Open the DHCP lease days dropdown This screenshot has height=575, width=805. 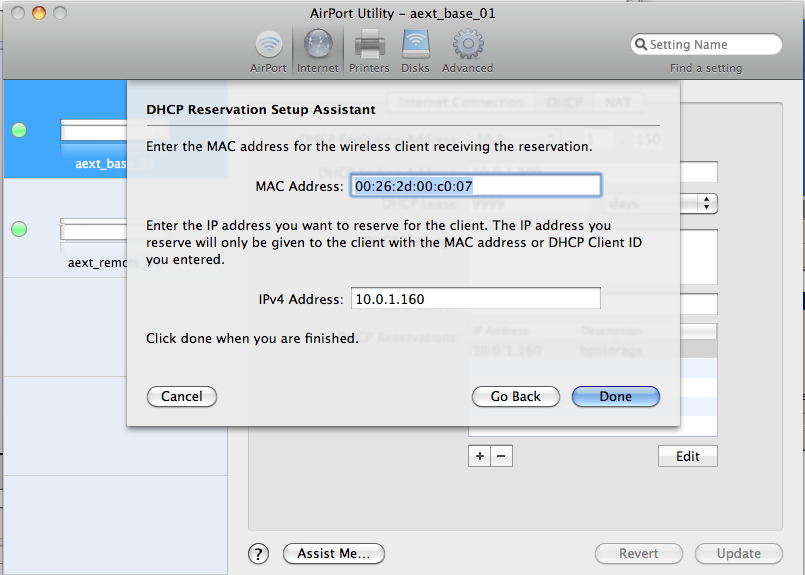tap(659, 204)
